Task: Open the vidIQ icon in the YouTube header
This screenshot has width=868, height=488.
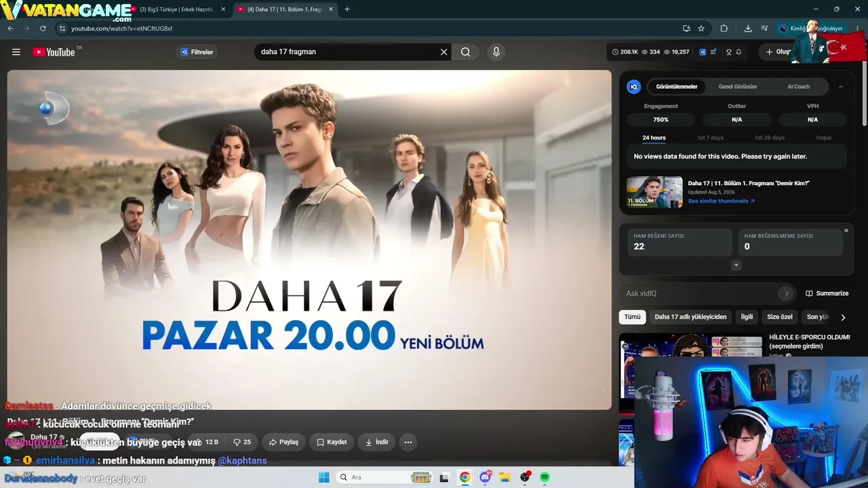Action: click(703, 52)
